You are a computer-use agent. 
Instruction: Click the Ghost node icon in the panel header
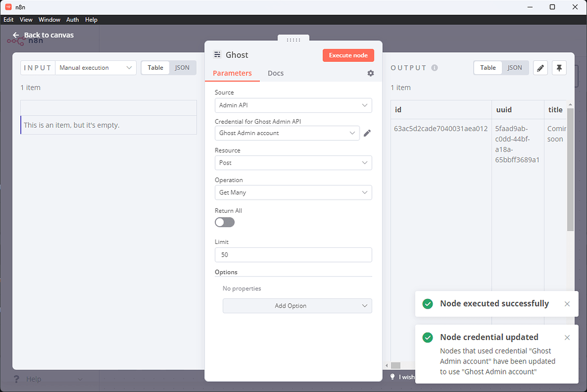218,54
